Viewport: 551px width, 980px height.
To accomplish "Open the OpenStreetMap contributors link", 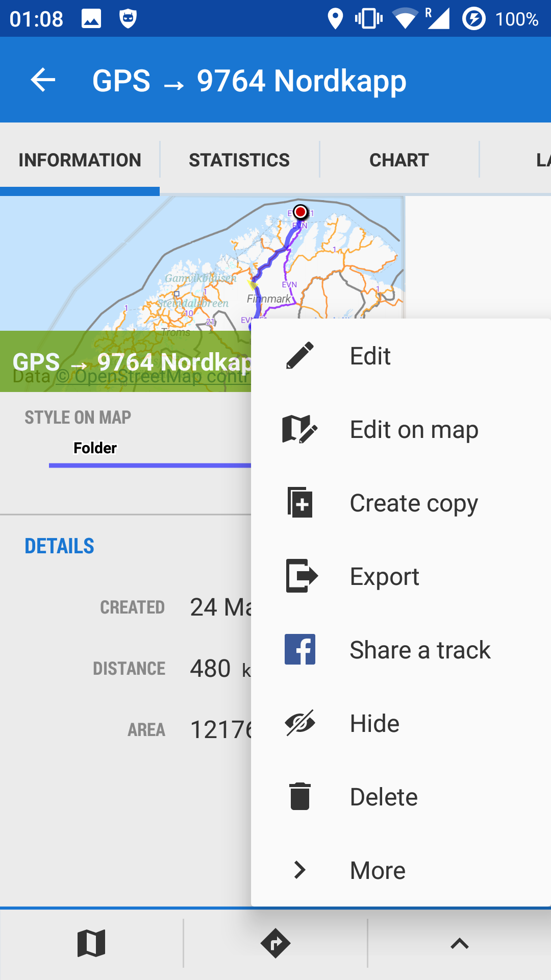I will coord(153,377).
